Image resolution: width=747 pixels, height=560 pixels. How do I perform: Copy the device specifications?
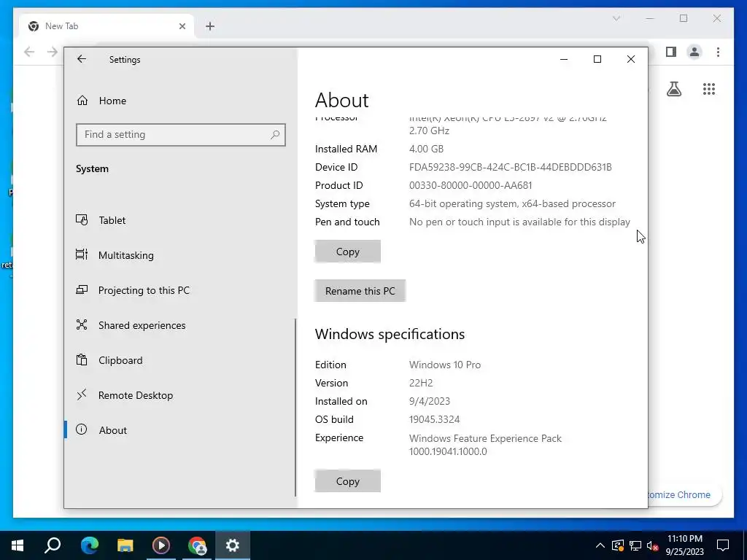tap(348, 252)
